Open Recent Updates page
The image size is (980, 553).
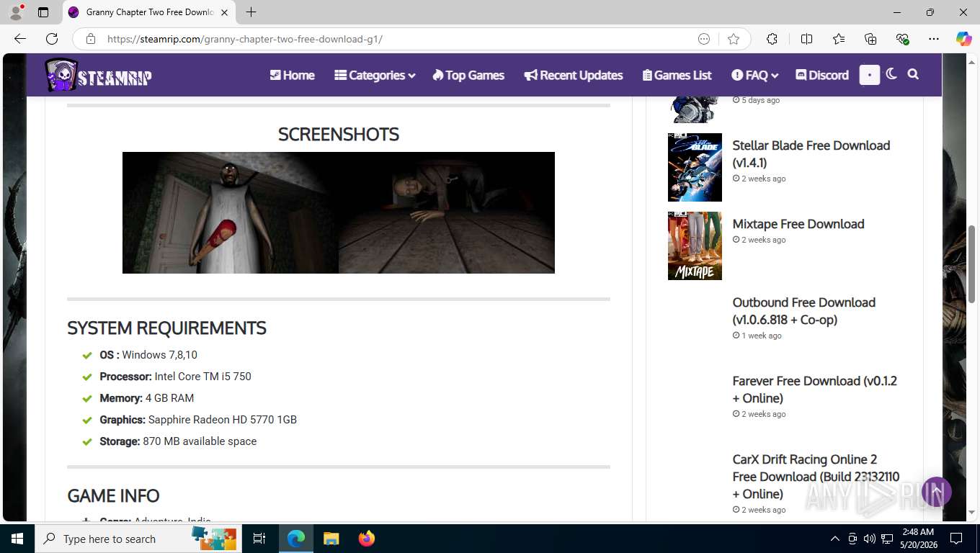574,75
